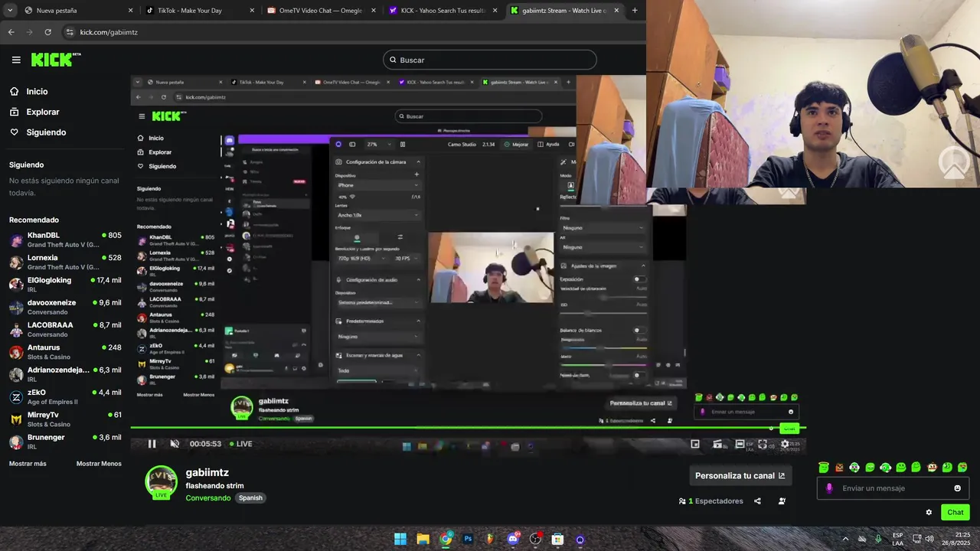View site information icon in address bar
This screenshot has width=980, height=551.
pyautogui.click(x=70, y=32)
